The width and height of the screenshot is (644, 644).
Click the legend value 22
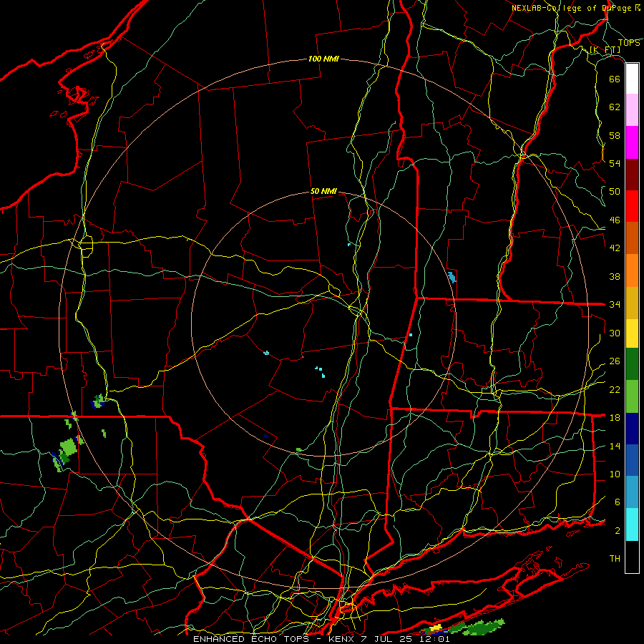coord(615,389)
